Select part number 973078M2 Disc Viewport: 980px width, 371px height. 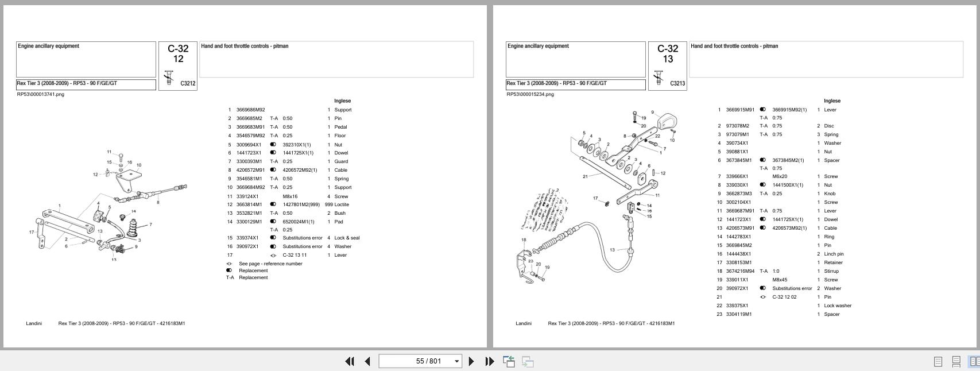[x=738, y=126]
